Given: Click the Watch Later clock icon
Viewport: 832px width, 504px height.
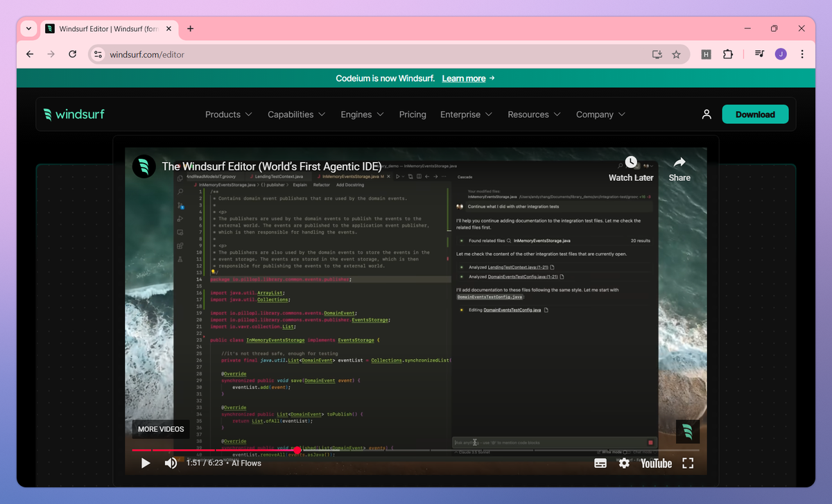Looking at the screenshot, I should pos(631,162).
